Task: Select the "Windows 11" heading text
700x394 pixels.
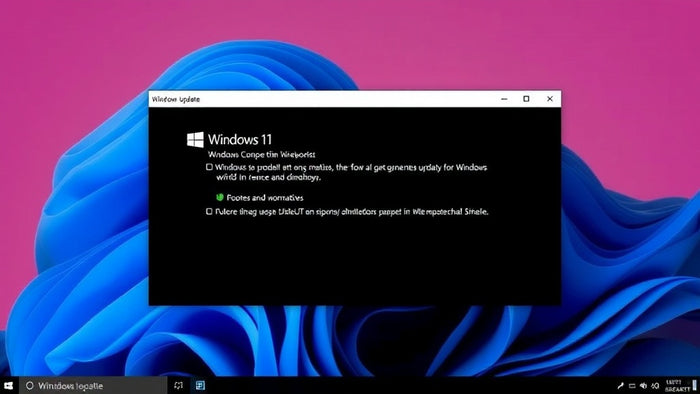Action: 240,140
